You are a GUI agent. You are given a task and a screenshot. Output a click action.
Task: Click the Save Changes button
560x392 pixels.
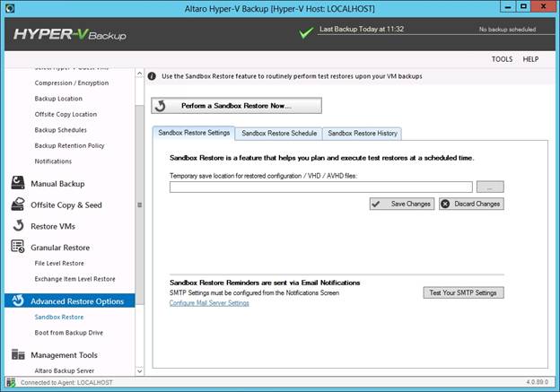pyautogui.click(x=402, y=204)
